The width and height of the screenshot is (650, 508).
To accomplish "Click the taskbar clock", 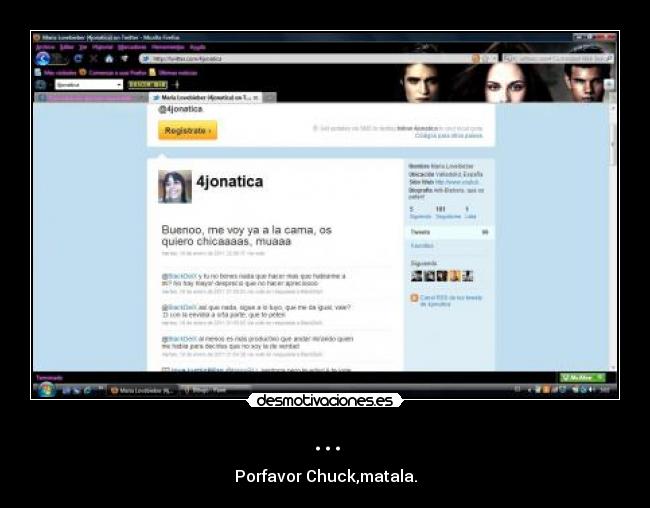I will pyautogui.click(x=605, y=390).
